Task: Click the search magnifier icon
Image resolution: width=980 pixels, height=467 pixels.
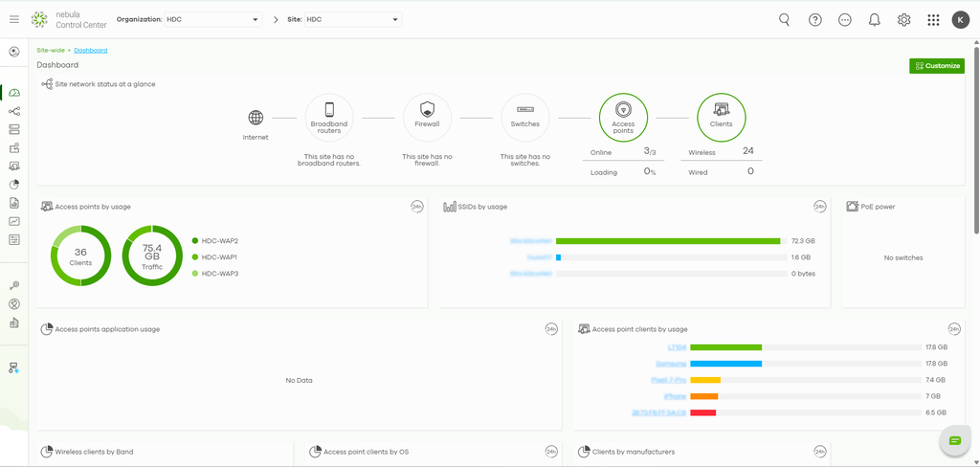Action: click(785, 20)
